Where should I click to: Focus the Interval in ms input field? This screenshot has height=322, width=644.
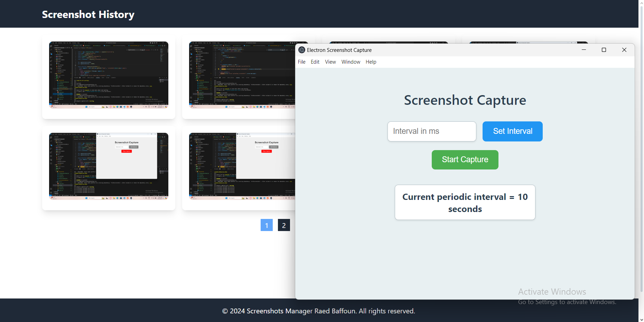pos(432,131)
